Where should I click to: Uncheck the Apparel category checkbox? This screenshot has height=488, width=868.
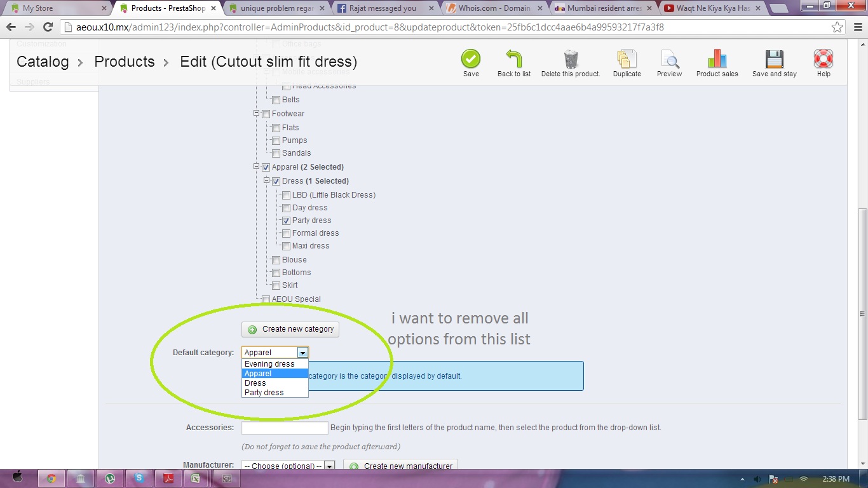pos(266,167)
